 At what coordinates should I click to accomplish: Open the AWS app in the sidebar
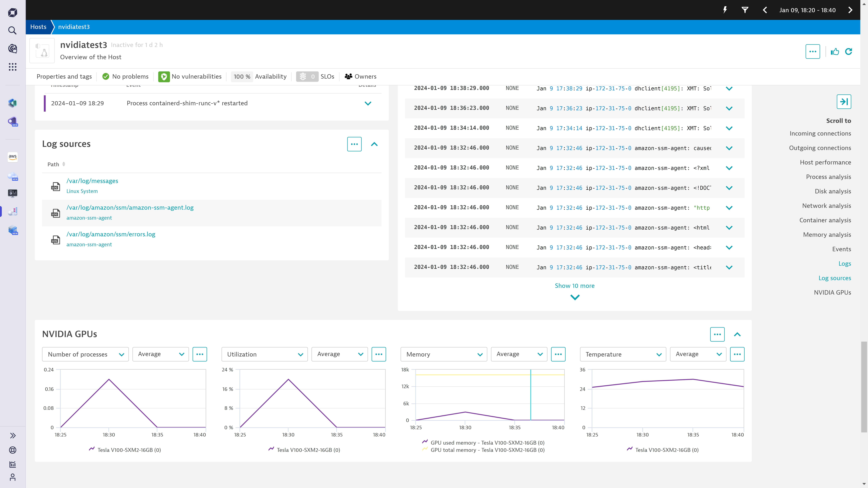tap(12, 157)
